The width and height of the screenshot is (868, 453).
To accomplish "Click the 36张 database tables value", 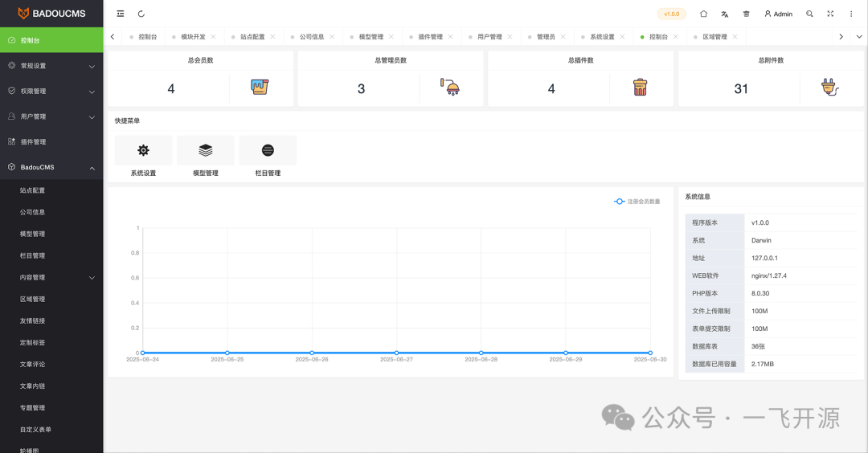I will [x=758, y=346].
